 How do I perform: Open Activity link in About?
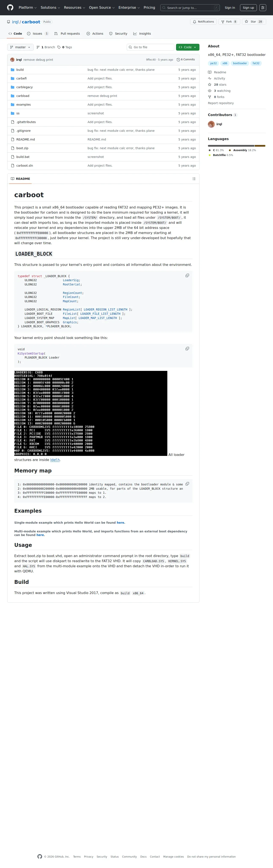(x=219, y=78)
